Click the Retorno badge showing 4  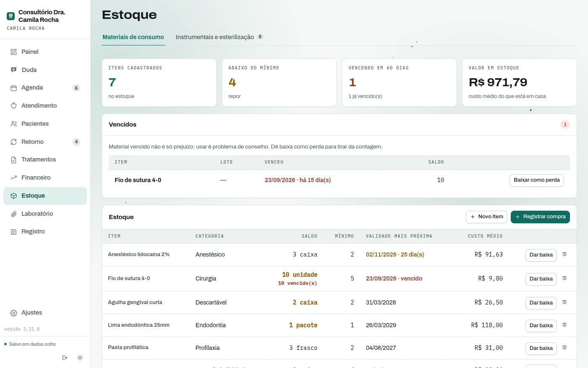point(76,142)
